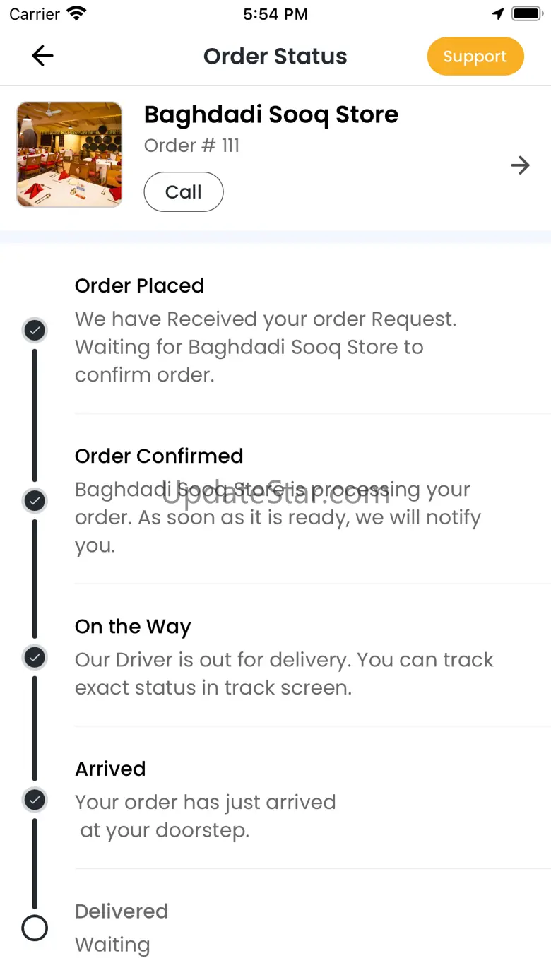Image resolution: width=551 pixels, height=980 pixels.
Task: Call the Baghdadi Sooq Store
Action: [184, 191]
